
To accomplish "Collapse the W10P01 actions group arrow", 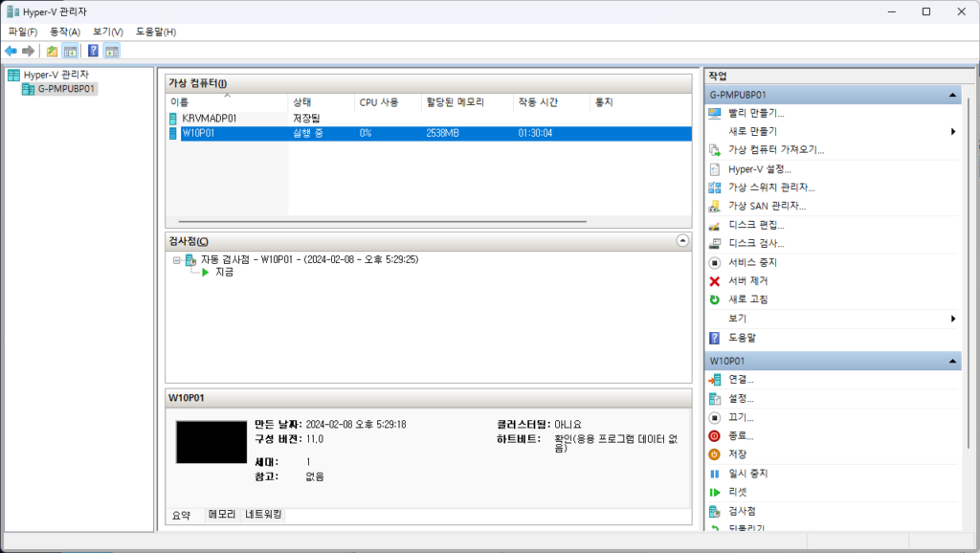I will tap(952, 361).
